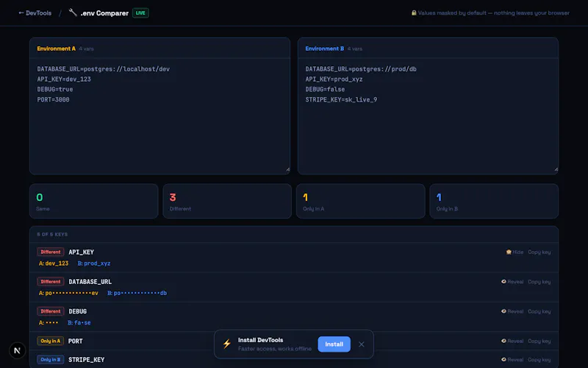Click the Only in A badge for PORT
The height and width of the screenshot is (368, 588).
tap(51, 341)
